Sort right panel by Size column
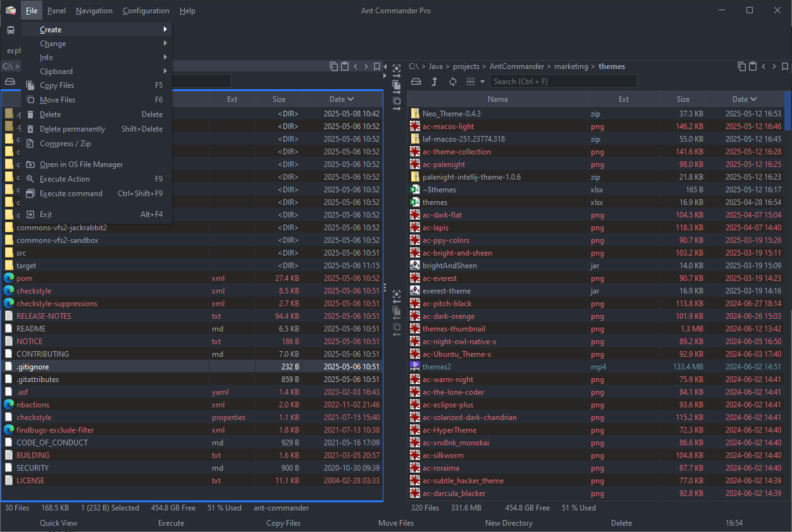This screenshot has width=792, height=532. click(683, 99)
